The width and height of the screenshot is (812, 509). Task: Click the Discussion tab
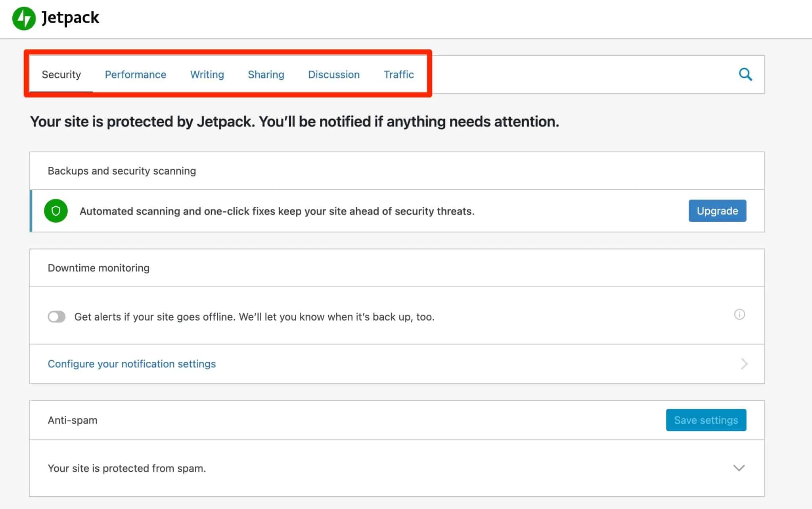[334, 75]
